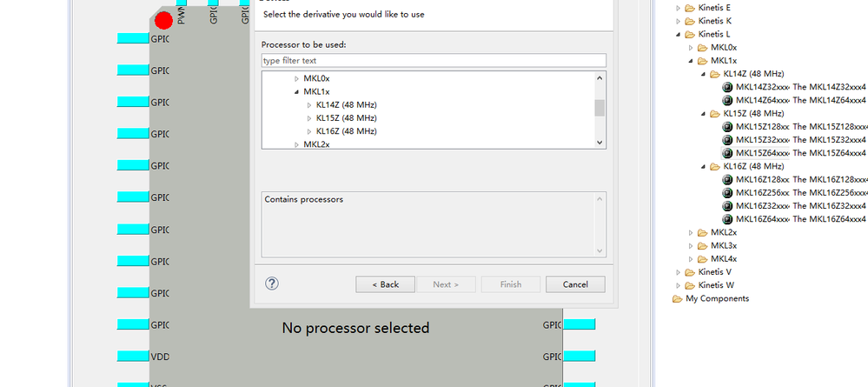This screenshot has height=387, width=868.
Task: Click the My Components folder icon
Action: click(x=678, y=298)
